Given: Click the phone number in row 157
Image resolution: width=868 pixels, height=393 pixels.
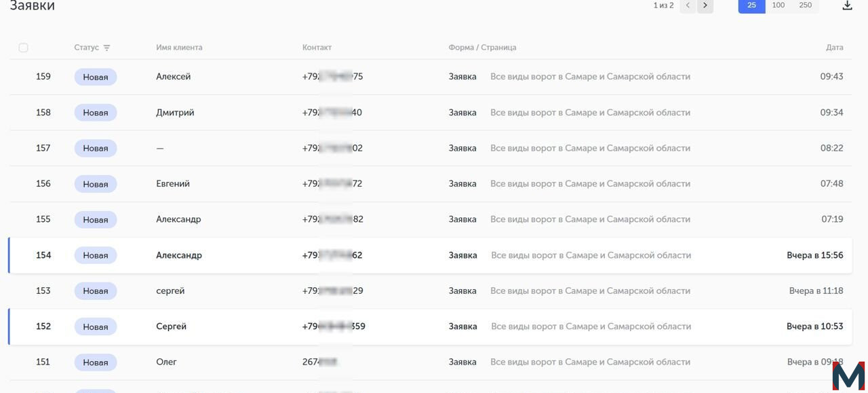Looking at the screenshot, I should [332, 148].
